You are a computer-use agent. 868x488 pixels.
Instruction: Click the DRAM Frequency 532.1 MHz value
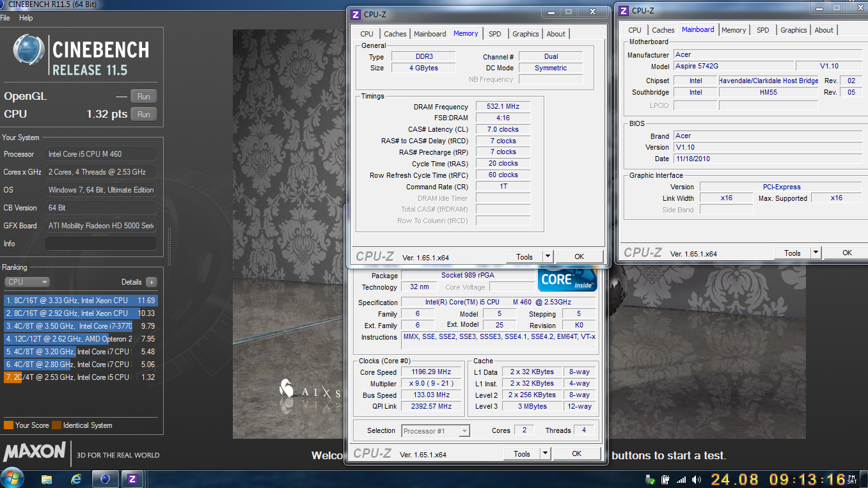click(503, 107)
